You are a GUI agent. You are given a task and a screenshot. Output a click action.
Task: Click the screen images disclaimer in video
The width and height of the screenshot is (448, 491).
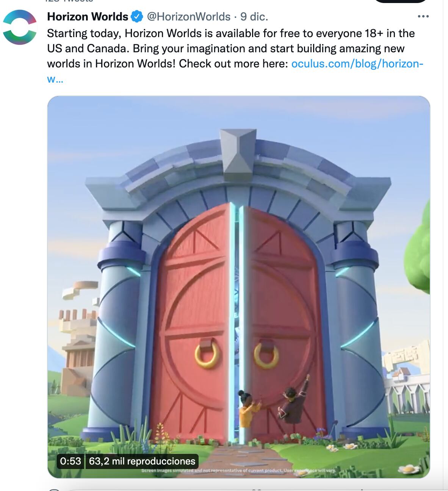[238, 471]
